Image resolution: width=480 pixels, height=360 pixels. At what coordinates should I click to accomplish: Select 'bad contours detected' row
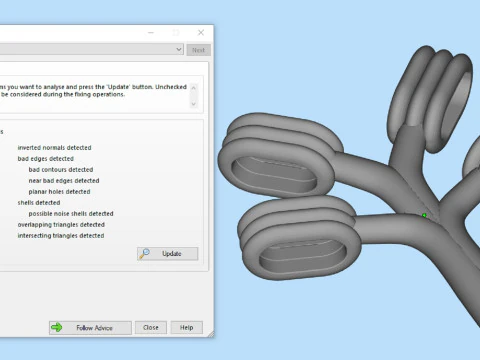point(61,170)
